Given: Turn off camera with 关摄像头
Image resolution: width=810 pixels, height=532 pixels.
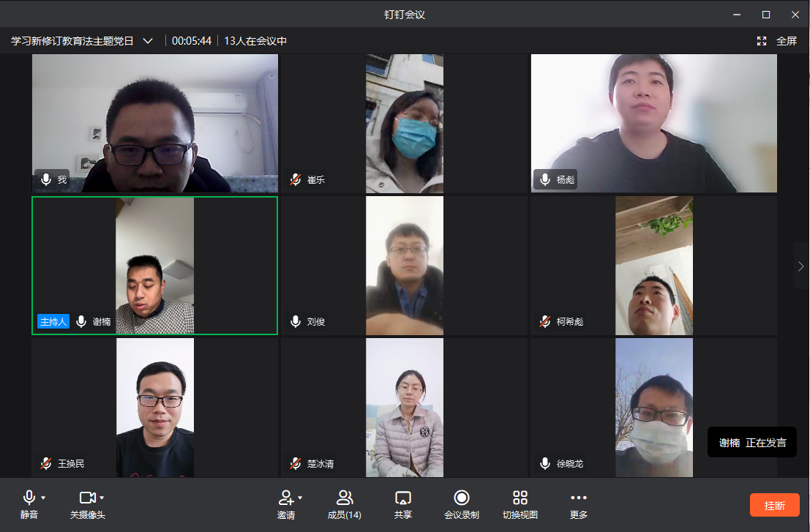Looking at the screenshot, I should [87, 498].
